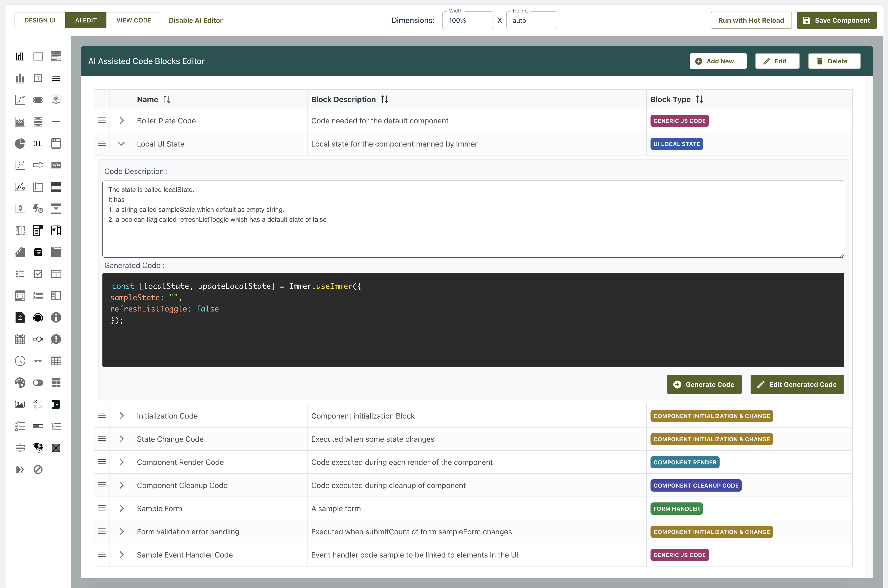
Task: Select the slider component icon
Action: (38, 339)
